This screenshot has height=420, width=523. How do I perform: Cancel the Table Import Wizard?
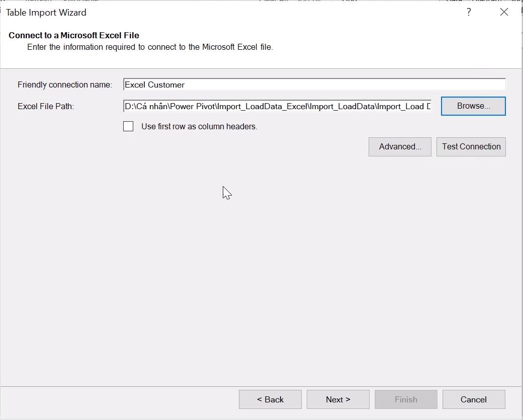coord(473,399)
